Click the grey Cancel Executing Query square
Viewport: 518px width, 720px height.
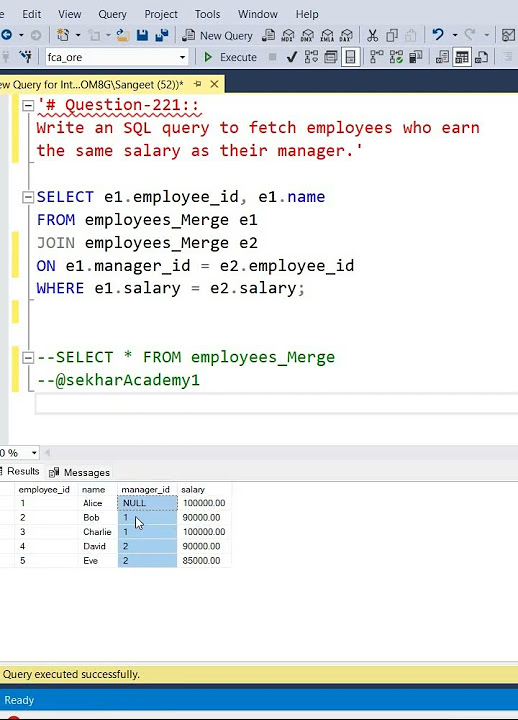272,57
